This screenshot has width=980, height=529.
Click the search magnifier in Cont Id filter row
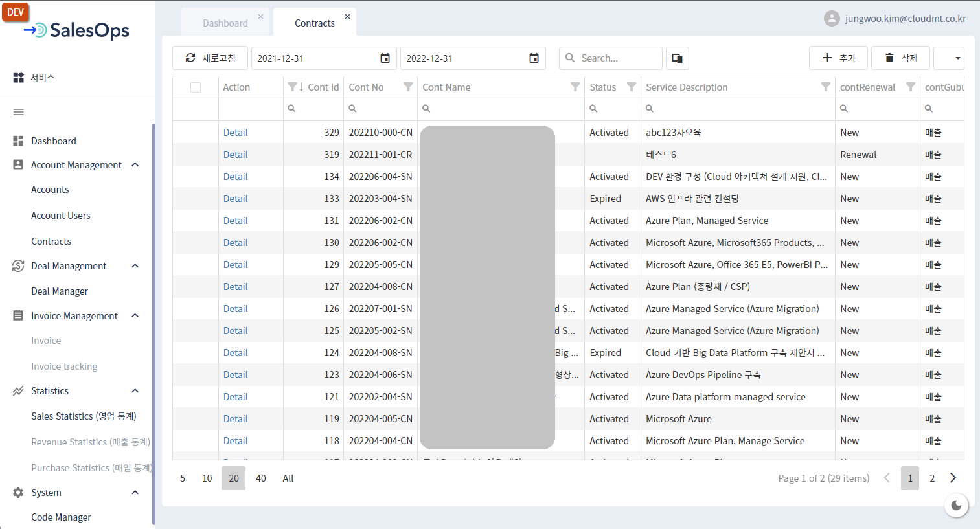291,109
